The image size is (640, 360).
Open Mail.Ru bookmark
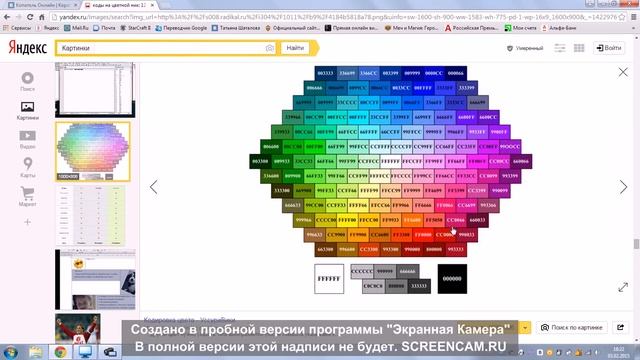tap(76, 28)
